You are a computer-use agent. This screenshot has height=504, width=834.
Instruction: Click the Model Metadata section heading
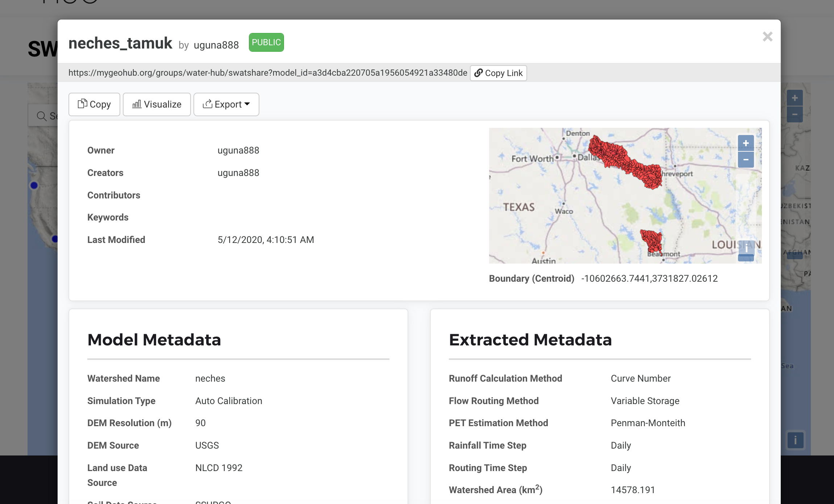154,340
